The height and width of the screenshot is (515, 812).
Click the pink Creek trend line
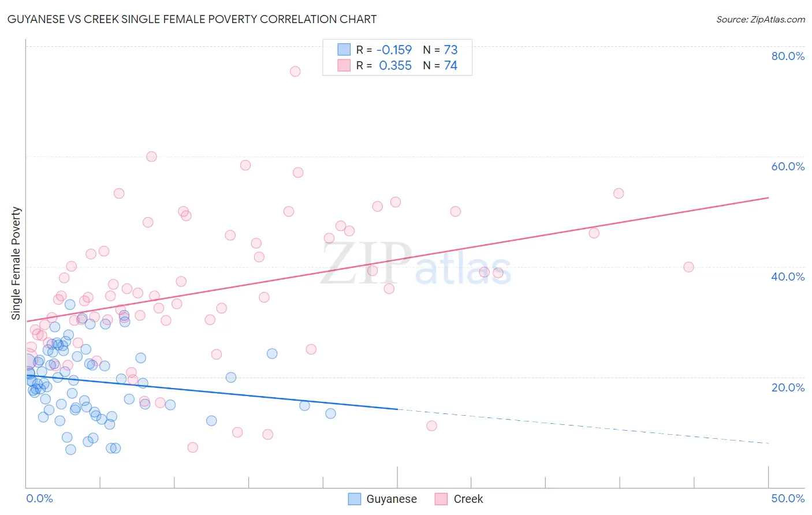[397, 259]
